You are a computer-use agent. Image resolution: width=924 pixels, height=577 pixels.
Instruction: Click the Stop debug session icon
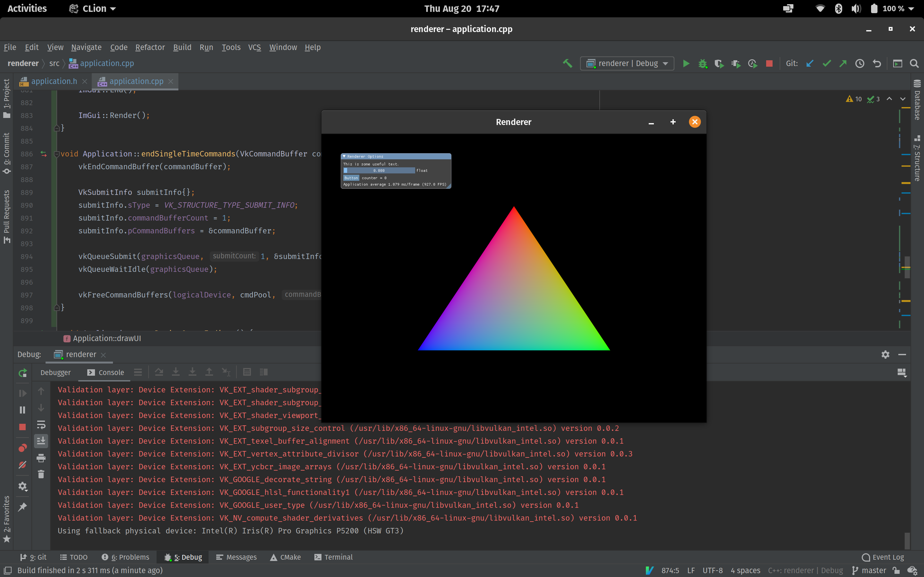768,63
